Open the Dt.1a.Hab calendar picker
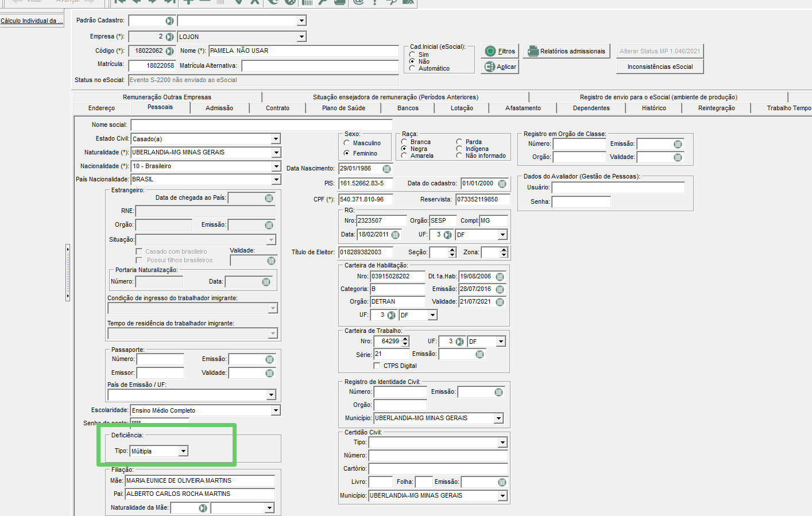 500,277
